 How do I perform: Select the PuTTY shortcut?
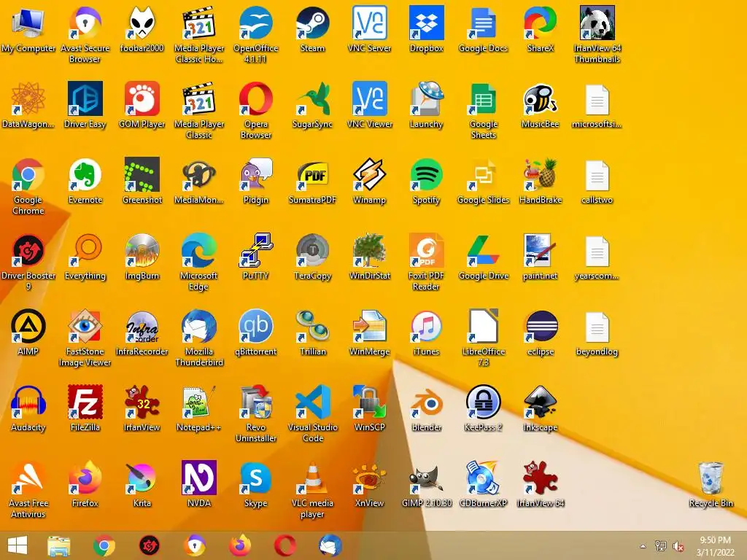(x=256, y=251)
